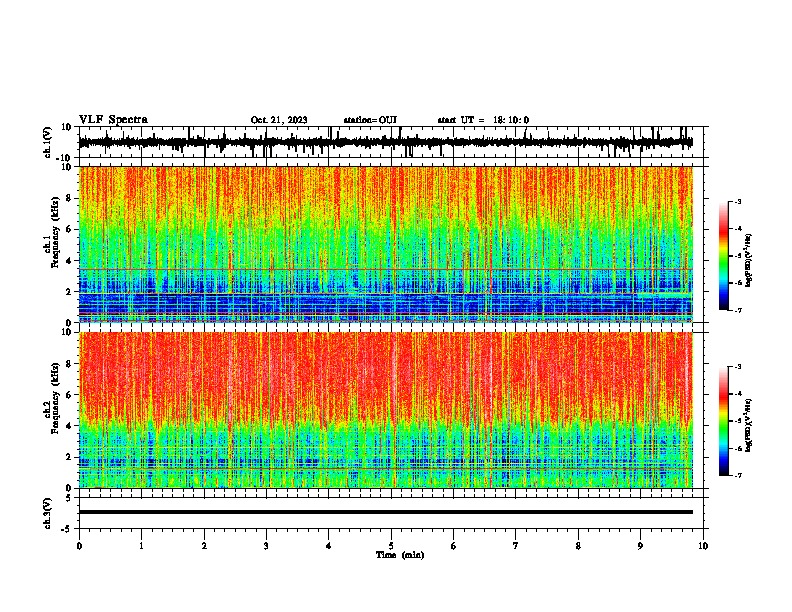Viewport: 792px width, 612px height.
Task: Click the ch.1 "Frequency (kHz)" axis label
Action: 55,232
